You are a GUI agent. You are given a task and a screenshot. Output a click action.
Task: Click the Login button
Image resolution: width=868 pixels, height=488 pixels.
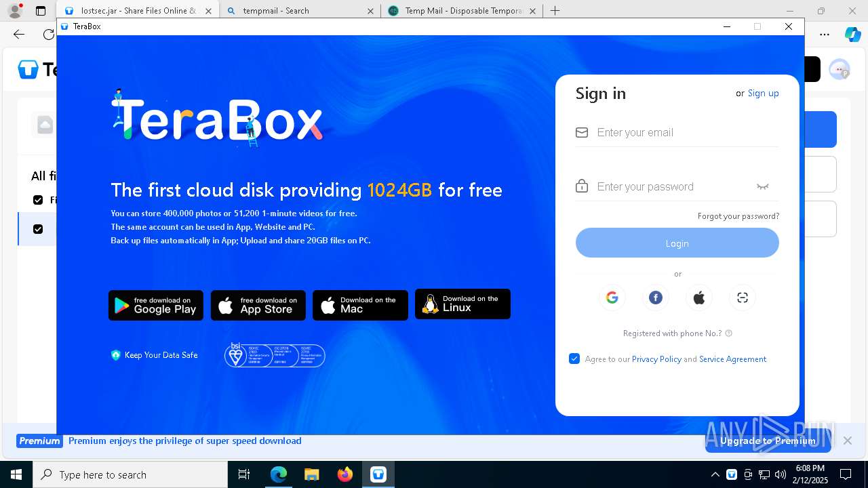[677, 243]
